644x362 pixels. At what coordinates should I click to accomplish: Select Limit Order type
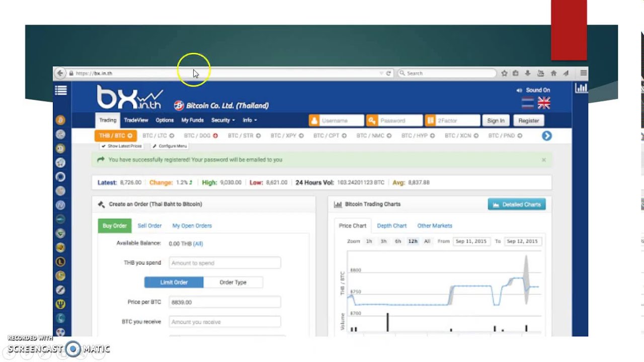[x=174, y=282]
